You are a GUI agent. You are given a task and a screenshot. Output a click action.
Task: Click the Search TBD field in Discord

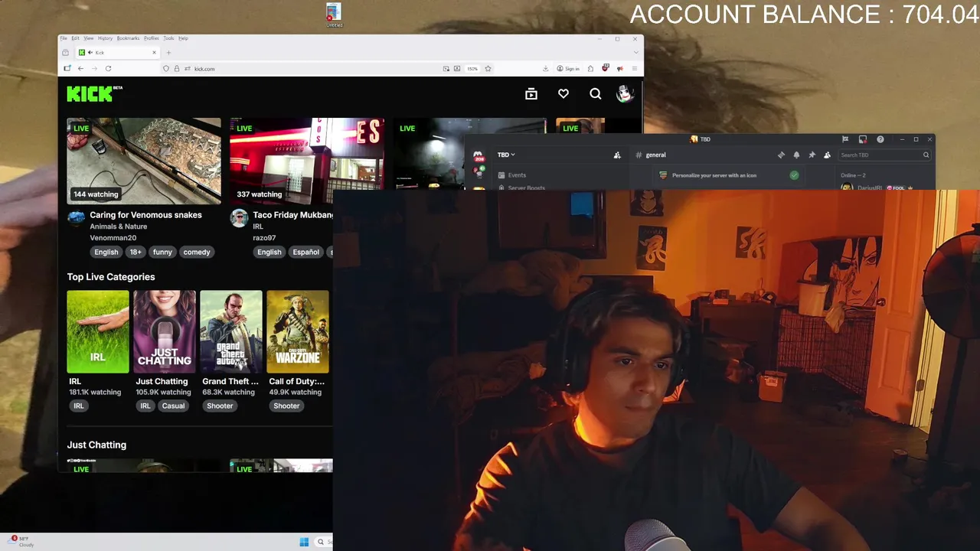pyautogui.click(x=884, y=155)
